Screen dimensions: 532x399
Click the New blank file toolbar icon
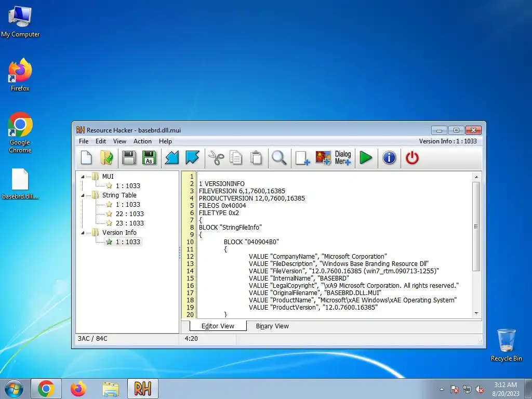(x=86, y=158)
